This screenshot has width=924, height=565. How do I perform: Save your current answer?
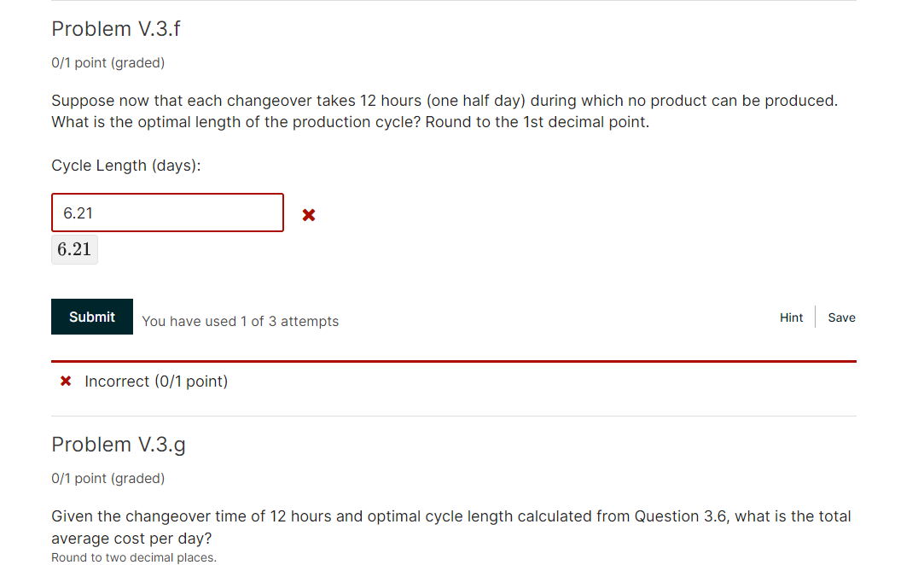click(841, 317)
